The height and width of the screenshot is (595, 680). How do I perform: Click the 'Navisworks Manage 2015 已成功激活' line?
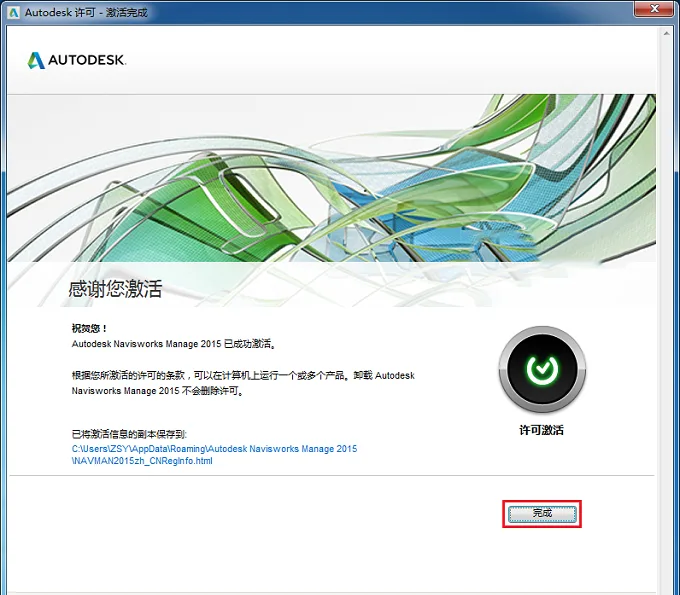174,344
